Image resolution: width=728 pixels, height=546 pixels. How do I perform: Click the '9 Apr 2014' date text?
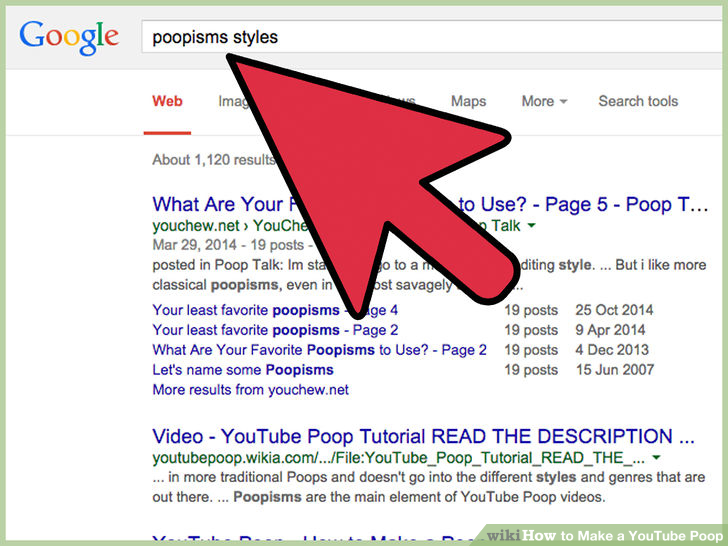[x=610, y=330]
